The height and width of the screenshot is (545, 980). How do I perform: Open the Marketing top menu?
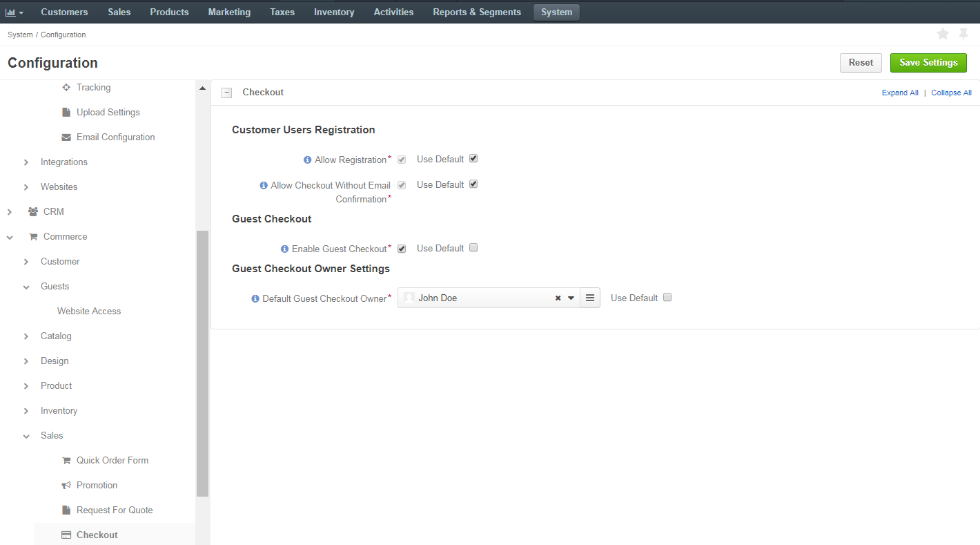229,12
